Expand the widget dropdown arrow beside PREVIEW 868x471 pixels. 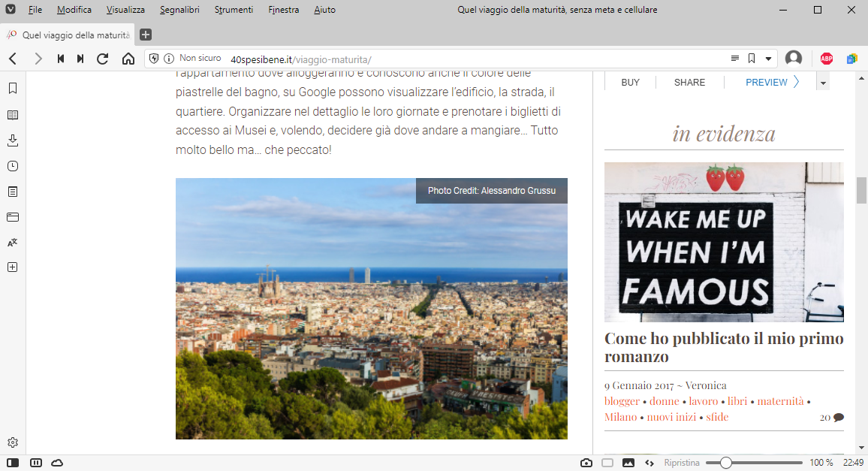pos(823,83)
